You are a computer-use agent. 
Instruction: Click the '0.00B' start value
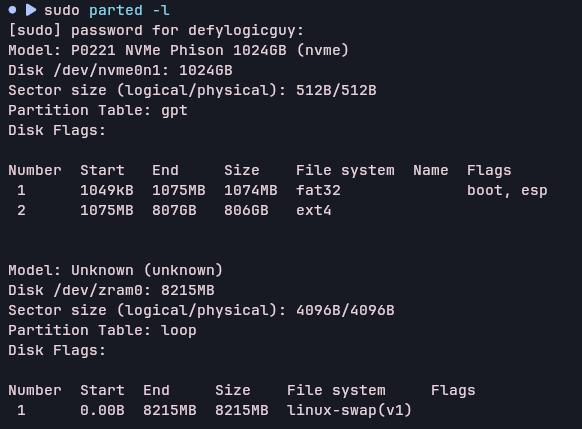click(102, 411)
